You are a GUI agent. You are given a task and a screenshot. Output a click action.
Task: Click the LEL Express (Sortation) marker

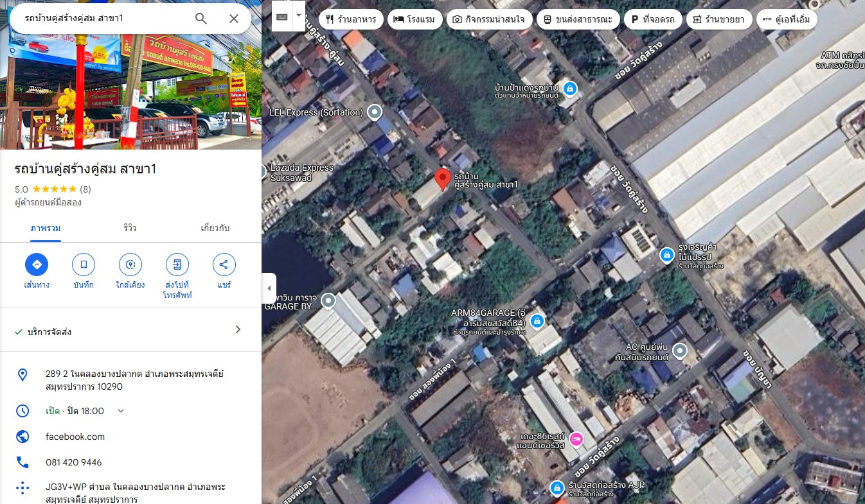(374, 112)
